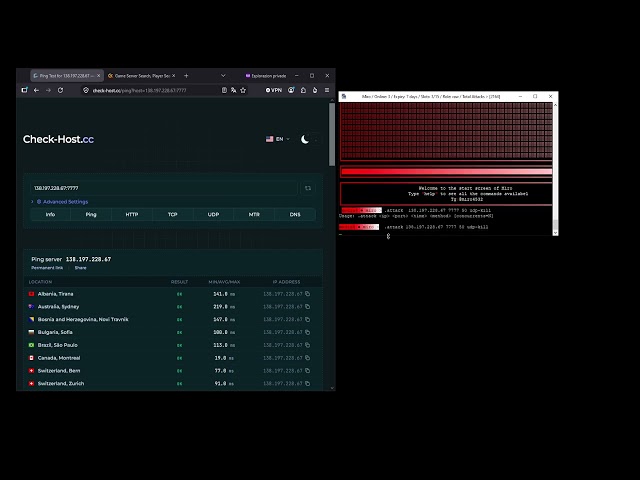Image resolution: width=640 pixels, height=480 pixels.
Task: Click the extensions icon in browser toolbar
Action: pos(303,90)
